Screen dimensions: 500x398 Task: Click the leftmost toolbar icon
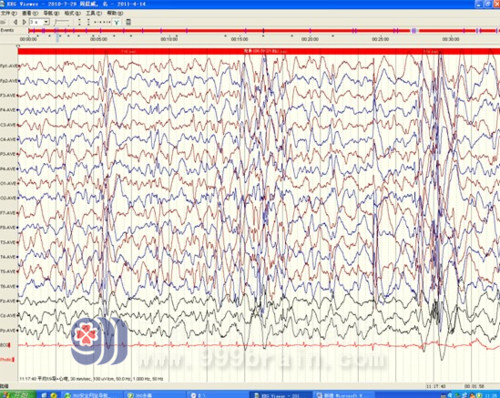pos(3,22)
